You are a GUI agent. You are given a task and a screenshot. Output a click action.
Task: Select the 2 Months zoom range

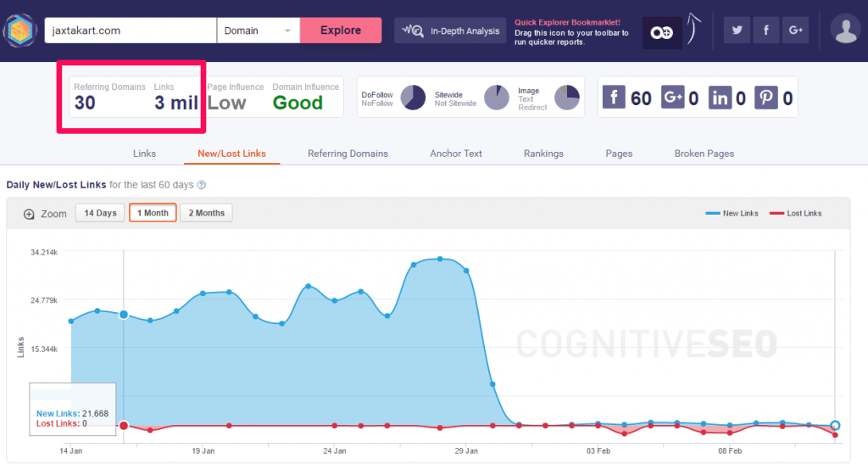pos(207,213)
